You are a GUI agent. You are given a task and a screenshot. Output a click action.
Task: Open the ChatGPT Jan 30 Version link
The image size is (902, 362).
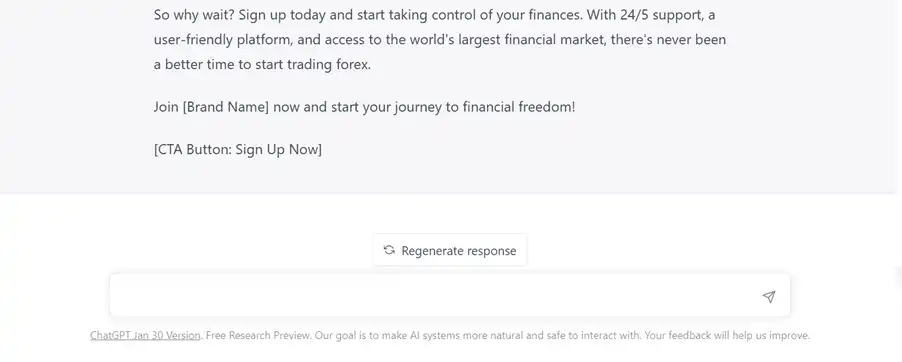(x=145, y=335)
